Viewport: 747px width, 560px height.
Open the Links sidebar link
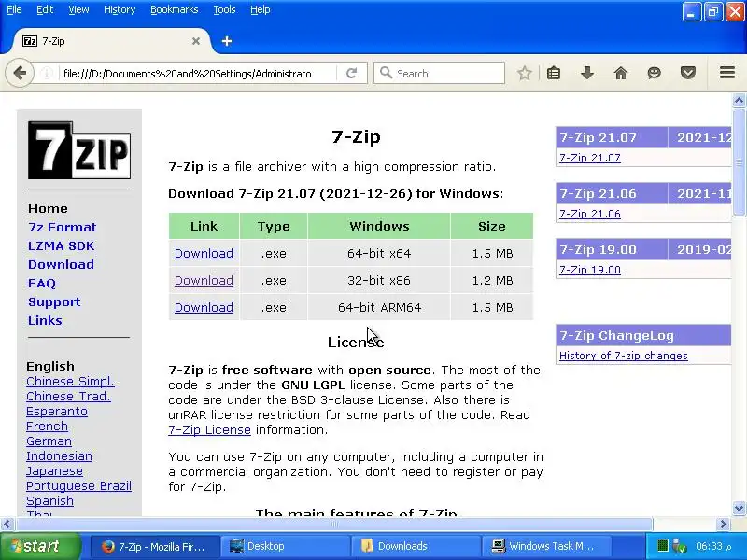point(45,320)
